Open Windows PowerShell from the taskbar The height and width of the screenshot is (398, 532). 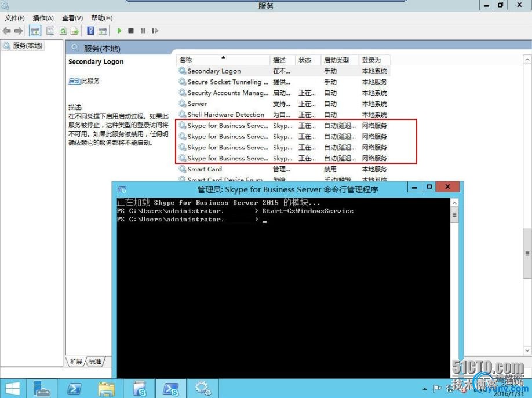pyautogui.click(x=74, y=389)
